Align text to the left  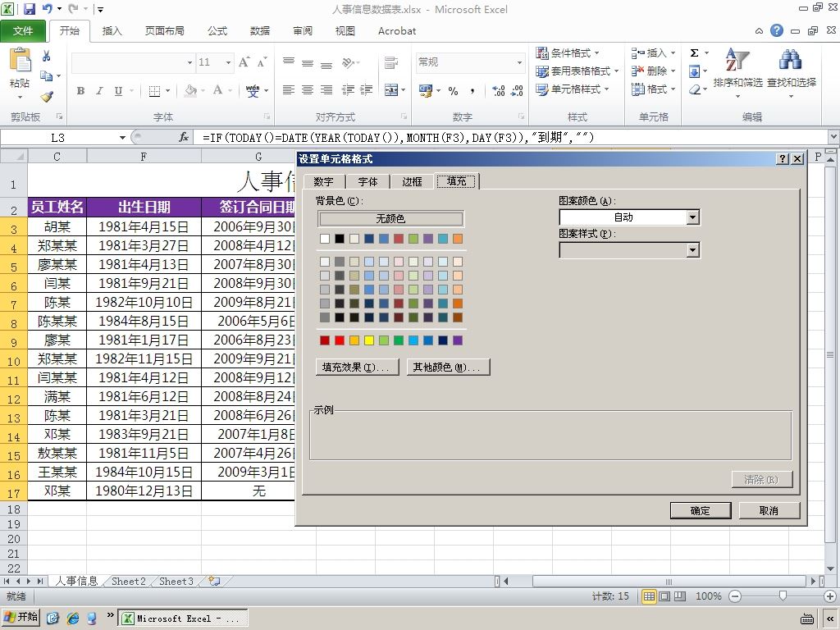288,90
